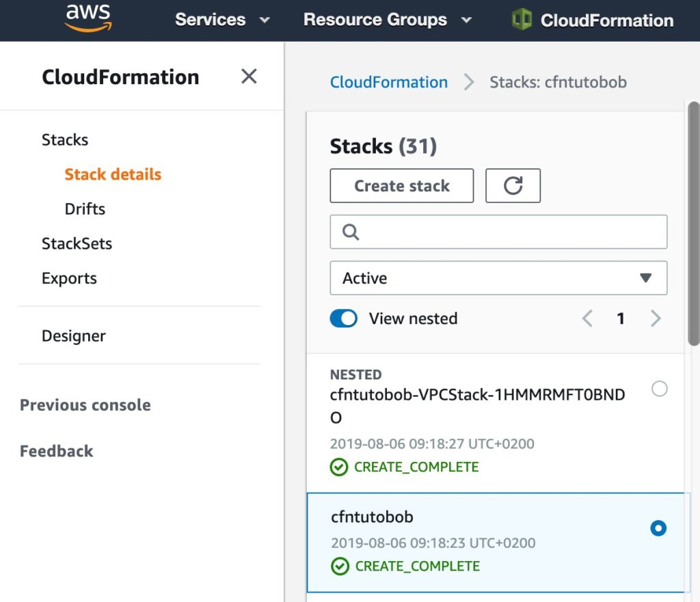This screenshot has height=602, width=700.
Task: Select the cfntutobob-VPCStack radio button
Action: pos(660,389)
